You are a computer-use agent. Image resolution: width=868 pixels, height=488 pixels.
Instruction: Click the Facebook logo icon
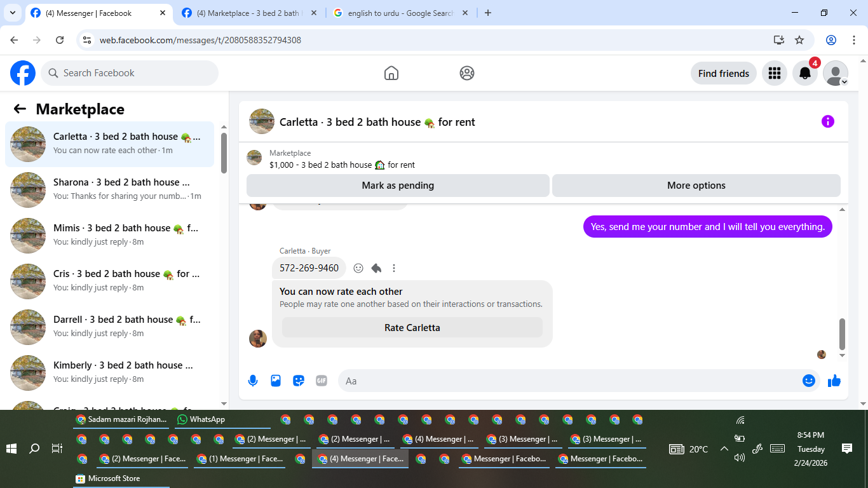click(x=23, y=73)
